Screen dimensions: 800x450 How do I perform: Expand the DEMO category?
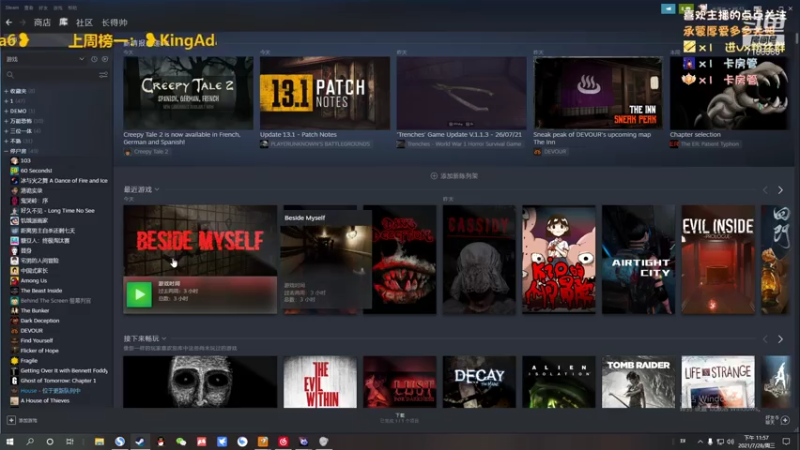tap(6, 111)
